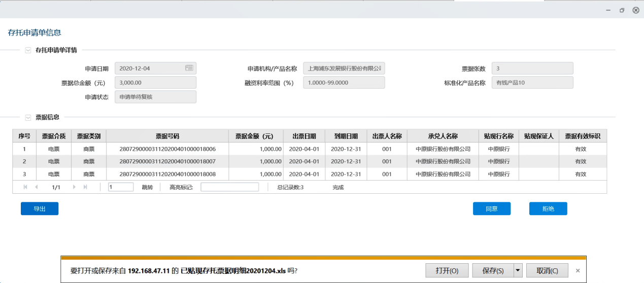Go to next page of table
Viewport: 644px width, 283px height.
tap(74, 187)
